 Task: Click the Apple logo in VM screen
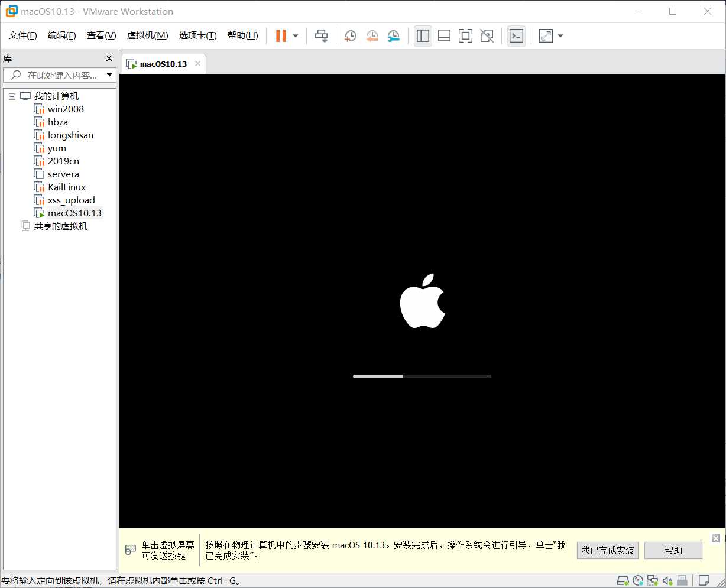pyautogui.click(x=422, y=301)
